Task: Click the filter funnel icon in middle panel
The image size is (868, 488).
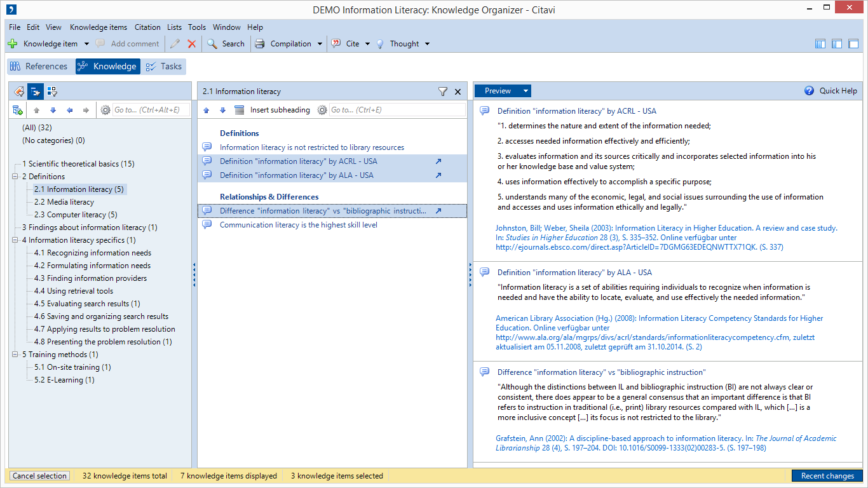Action: point(443,91)
